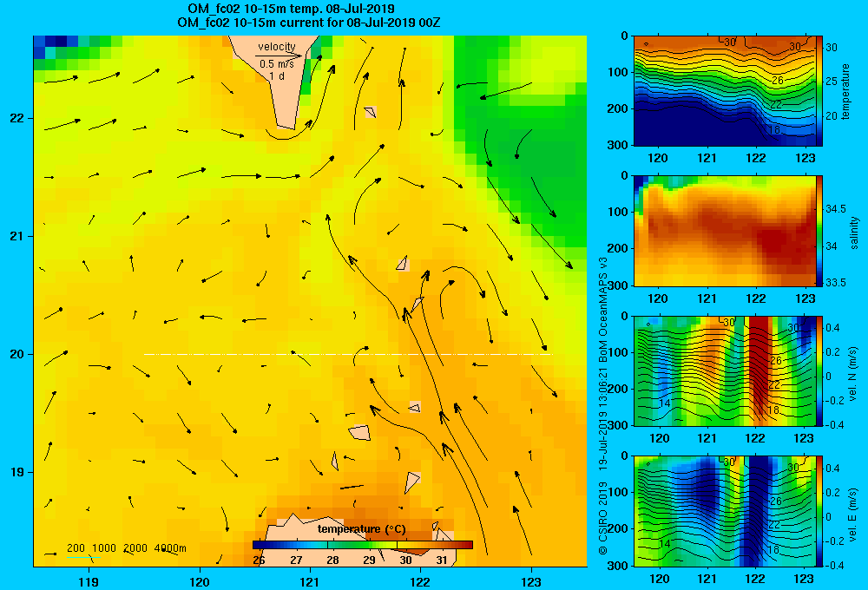This screenshot has width=868, height=590.
Task: Click the 'temperature (°C)' color bar title
Action: coord(361,529)
